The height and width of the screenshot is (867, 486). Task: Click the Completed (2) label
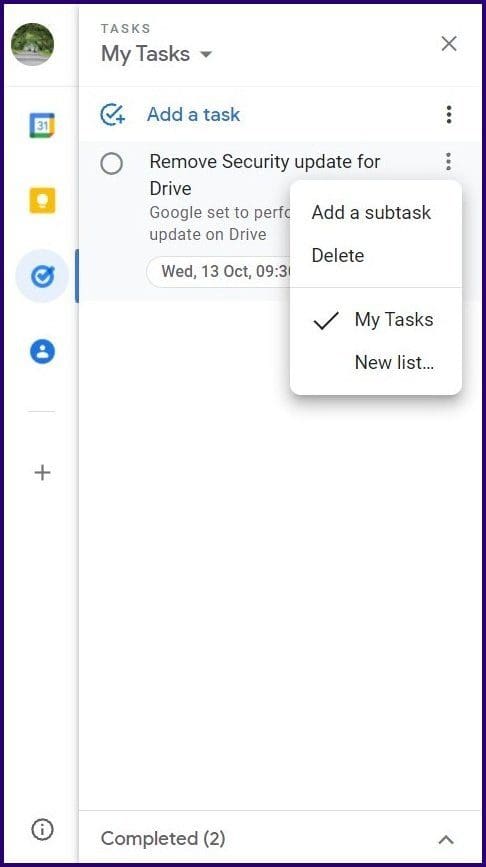coord(163,839)
